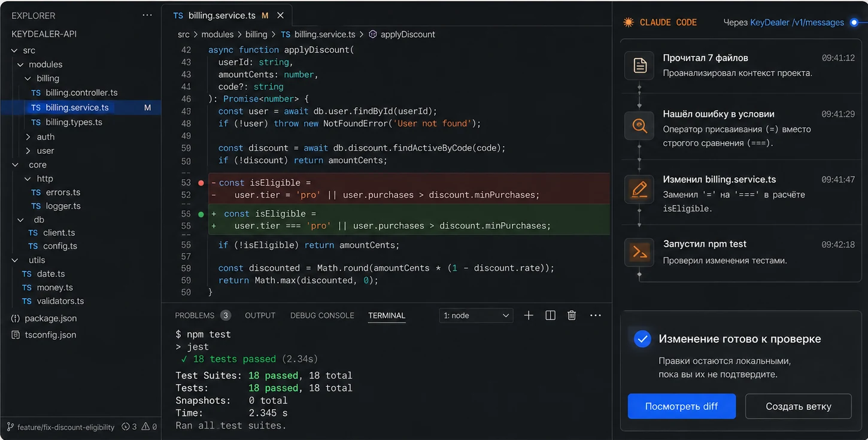Click the TS icon next to billing.service.ts in explorer
This screenshot has height=440, width=868.
[36, 108]
